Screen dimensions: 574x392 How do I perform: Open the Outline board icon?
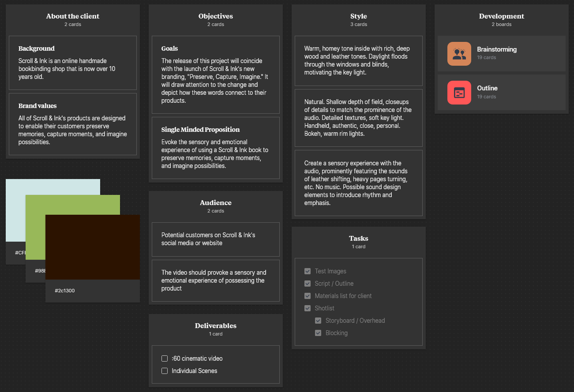click(459, 93)
